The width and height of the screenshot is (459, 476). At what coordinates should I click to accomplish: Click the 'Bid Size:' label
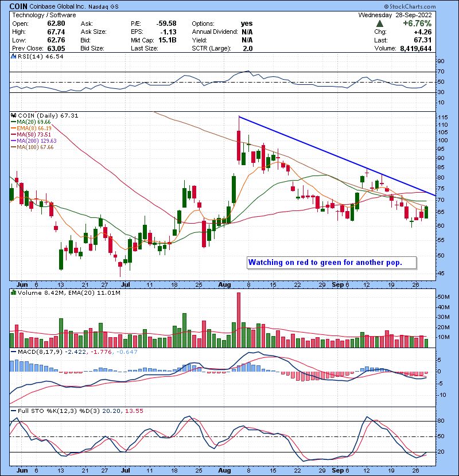92,48
